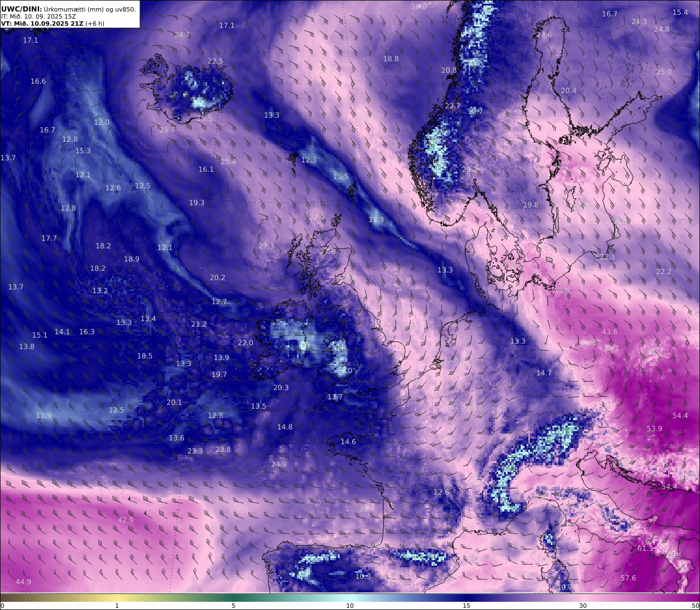
Task: Click the 16.6 value on left side
Action: click(x=38, y=81)
